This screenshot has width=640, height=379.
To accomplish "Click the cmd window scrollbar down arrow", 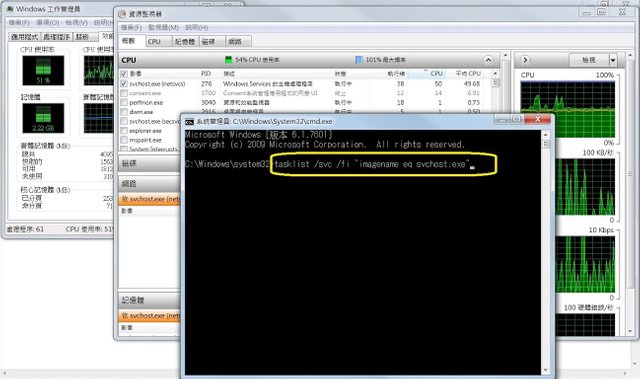I will coord(545,370).
